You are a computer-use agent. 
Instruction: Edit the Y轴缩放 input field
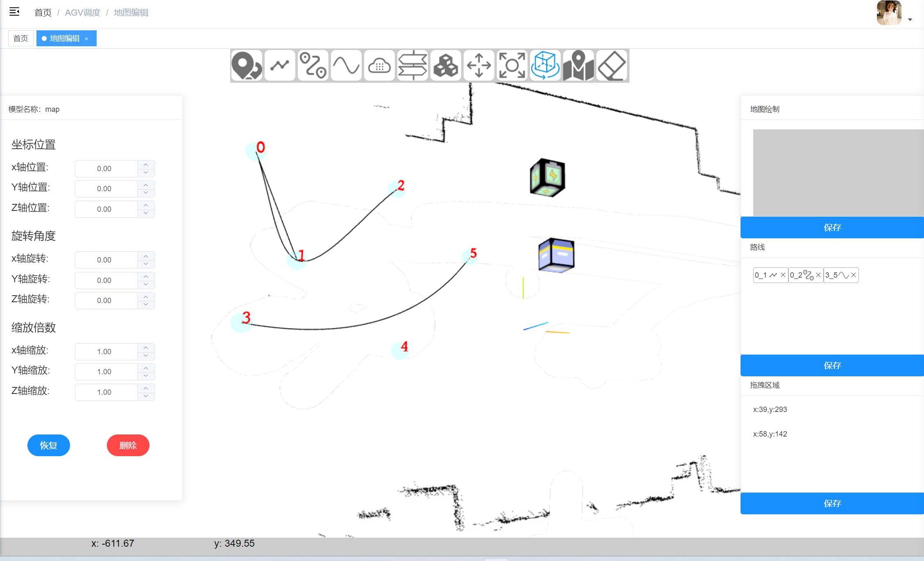click(106, 372)
